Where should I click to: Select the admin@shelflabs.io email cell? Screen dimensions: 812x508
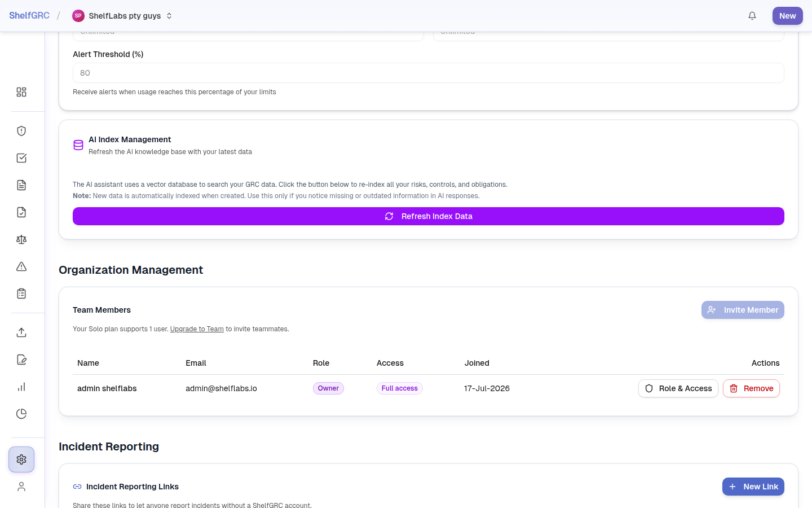221,388
